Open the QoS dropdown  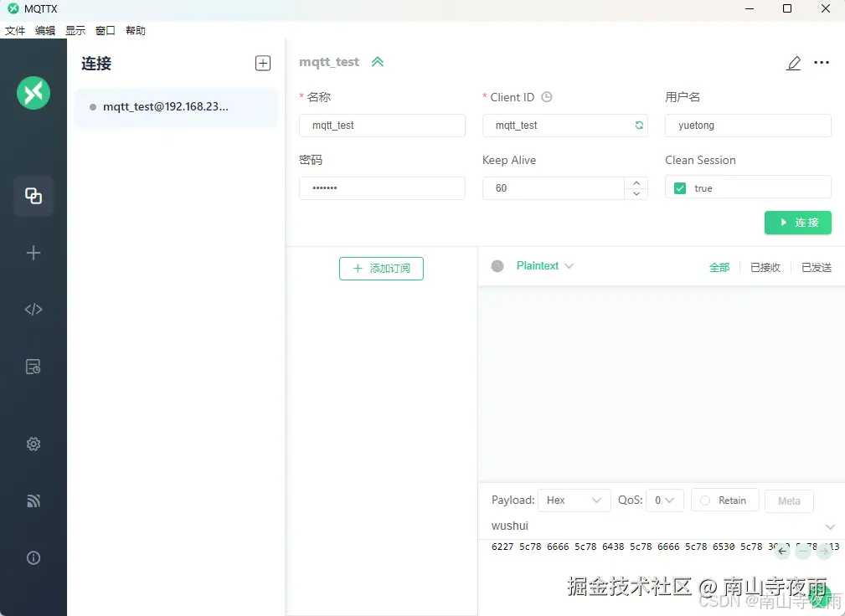(665, 500)
